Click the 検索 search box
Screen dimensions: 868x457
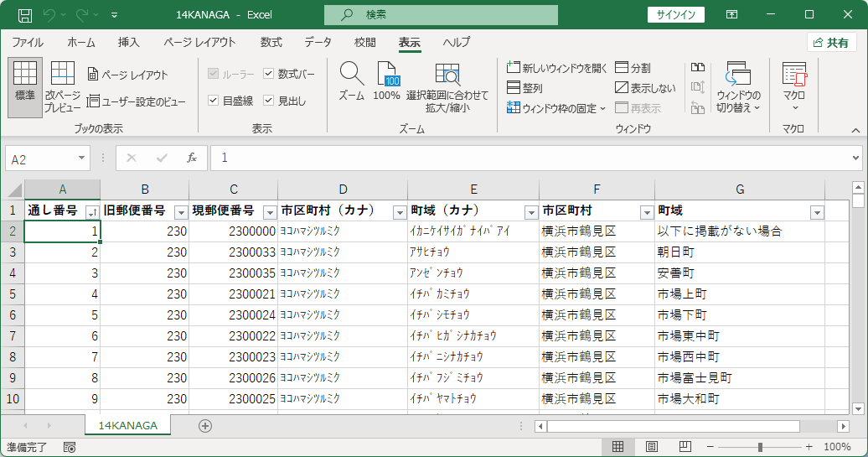441,15
